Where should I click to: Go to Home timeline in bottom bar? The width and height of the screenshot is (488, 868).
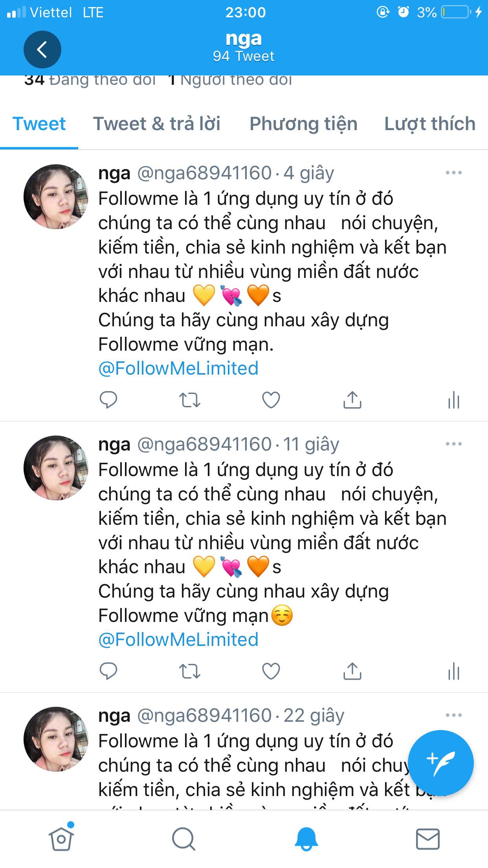[61, 838]
